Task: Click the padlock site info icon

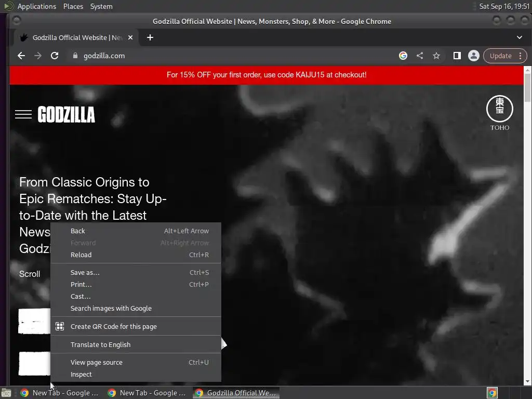Action: point(75,56)
